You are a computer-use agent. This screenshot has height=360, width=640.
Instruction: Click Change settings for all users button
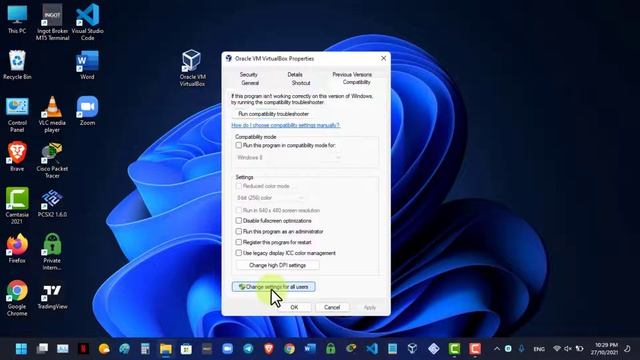click(273, 287)
